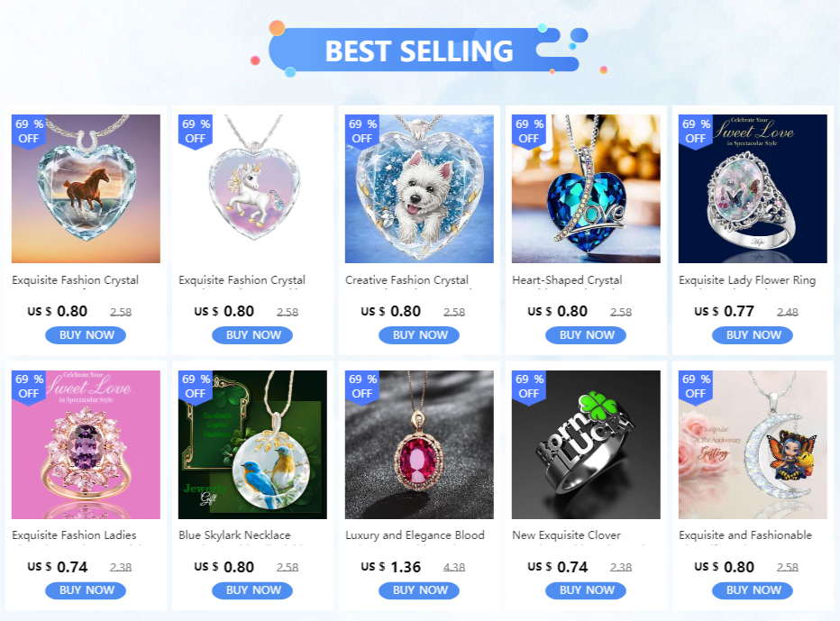The image size is (840, 621).
Task: Open the Exquisite and Fashionable title link
Action: pyautogui.click(x=745, y=535)
